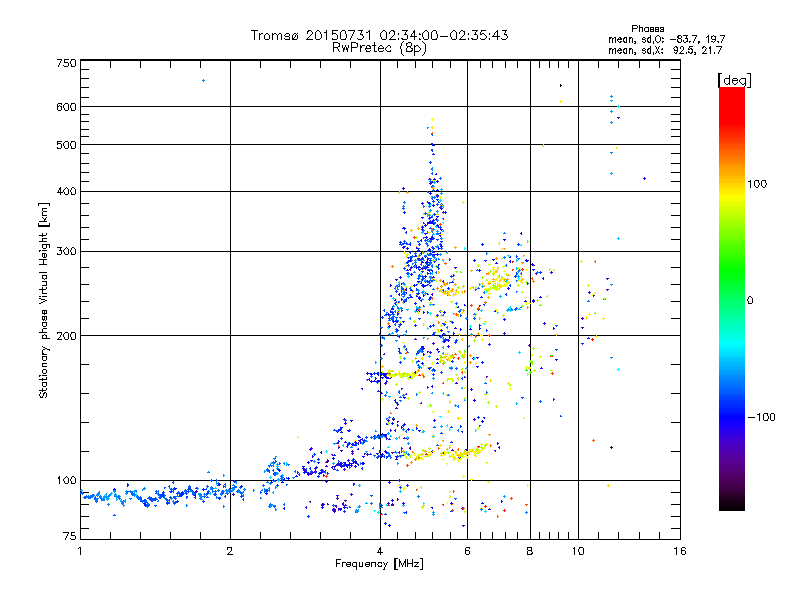The image size is (800, 600).
Task: Click the lone purple data point near 14 MHz
Action: pos(644,179)
